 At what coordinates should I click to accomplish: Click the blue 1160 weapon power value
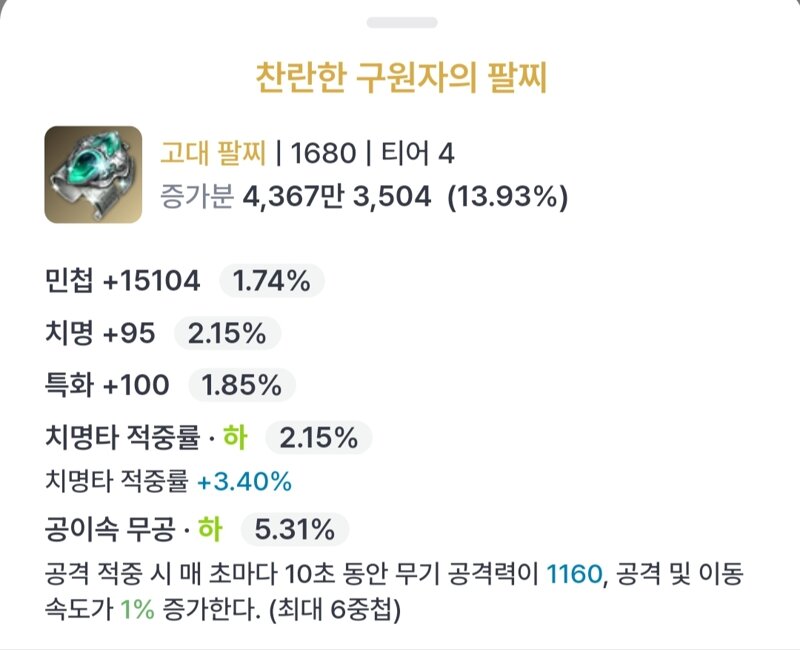574,574
